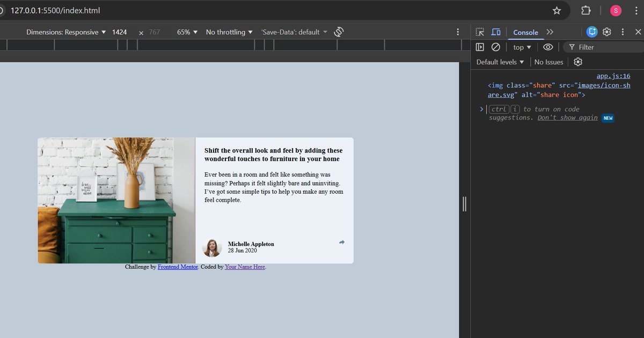Click the address bar URL 127.0.0.1:5500/index.html

click(55, 10)
